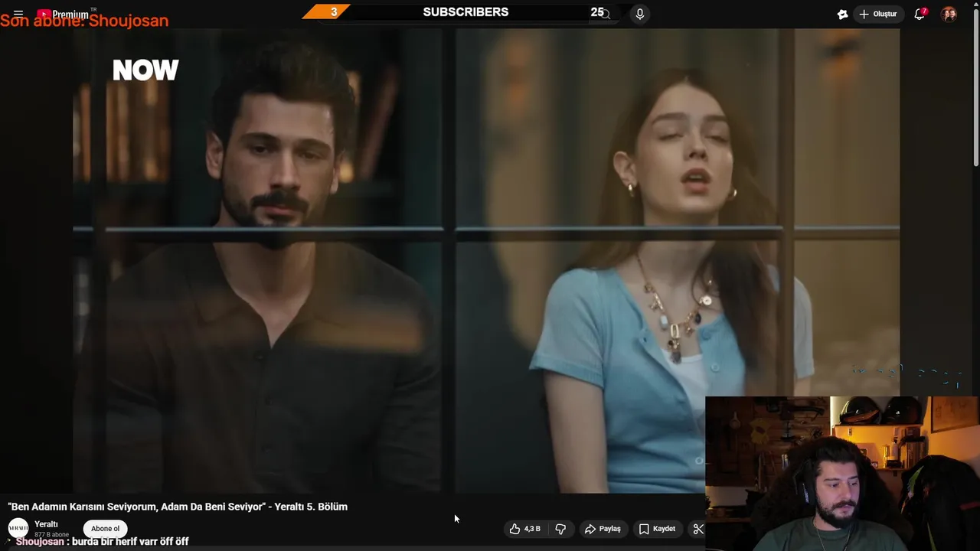Click the icon left of Oluştur

pos(842,14)
